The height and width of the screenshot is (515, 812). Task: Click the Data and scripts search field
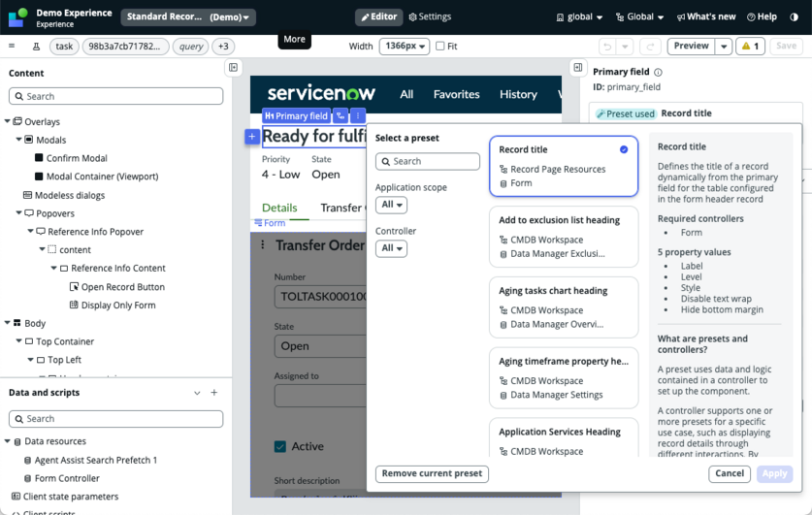(116, 419)
